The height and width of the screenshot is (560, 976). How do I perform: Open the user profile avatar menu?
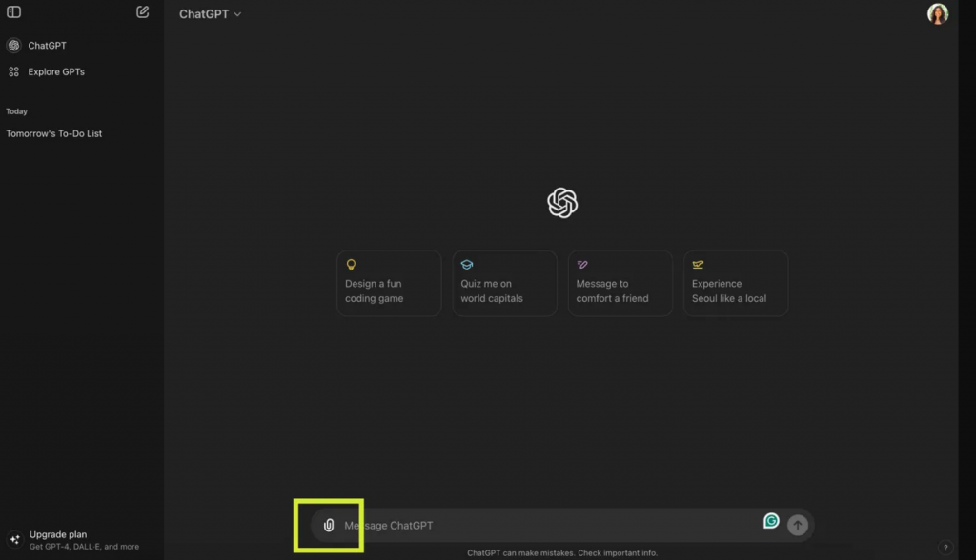point(938,13)
